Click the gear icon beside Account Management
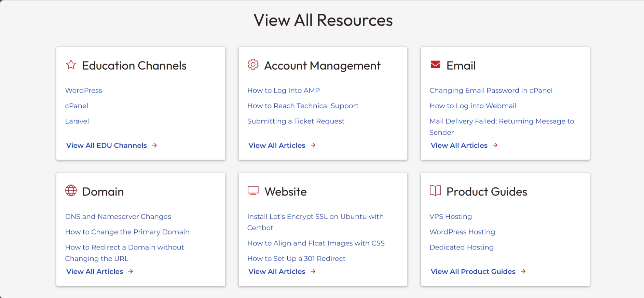 pos(253,64)
